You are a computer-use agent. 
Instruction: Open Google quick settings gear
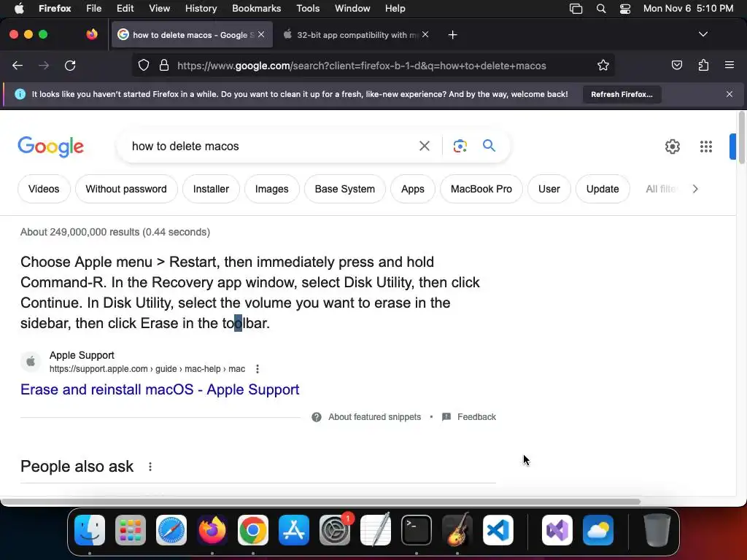coord(672,147)
